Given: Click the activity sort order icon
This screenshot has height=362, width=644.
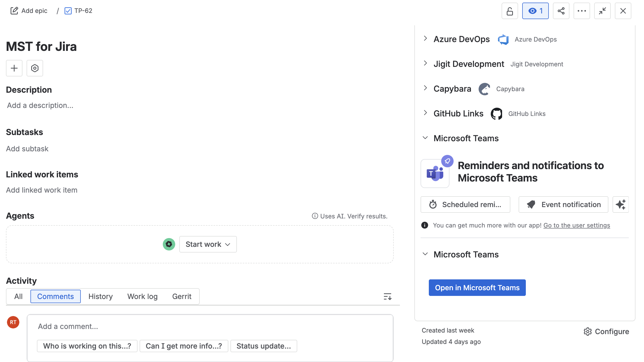Looking at the screenshot, I should click(x=388, y=296).
